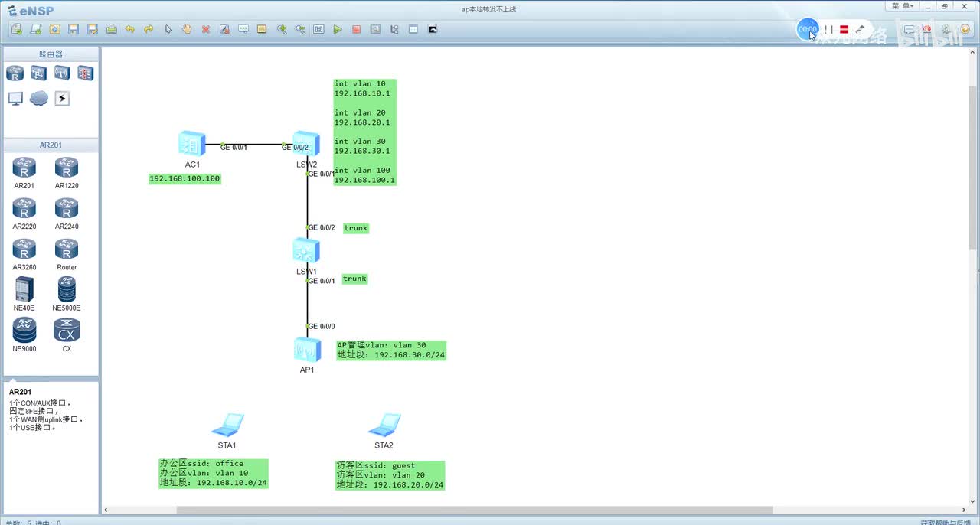Select the WLAN device category
Screen dimensions: 980x525
[x=62, y=73]
